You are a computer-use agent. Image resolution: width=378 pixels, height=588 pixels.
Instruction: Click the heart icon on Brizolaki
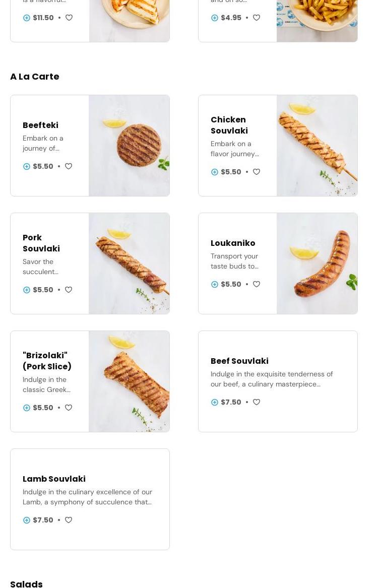click(69, 408)
